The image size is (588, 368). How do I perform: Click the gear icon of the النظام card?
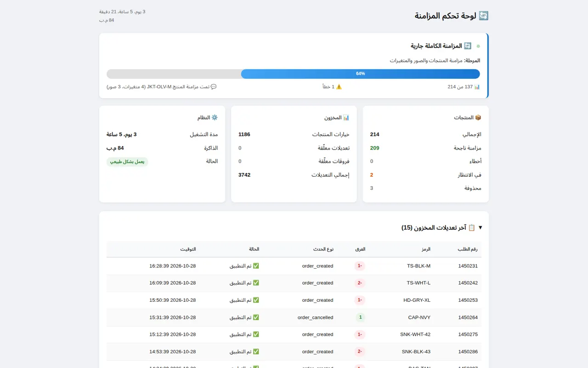[215, 118]
